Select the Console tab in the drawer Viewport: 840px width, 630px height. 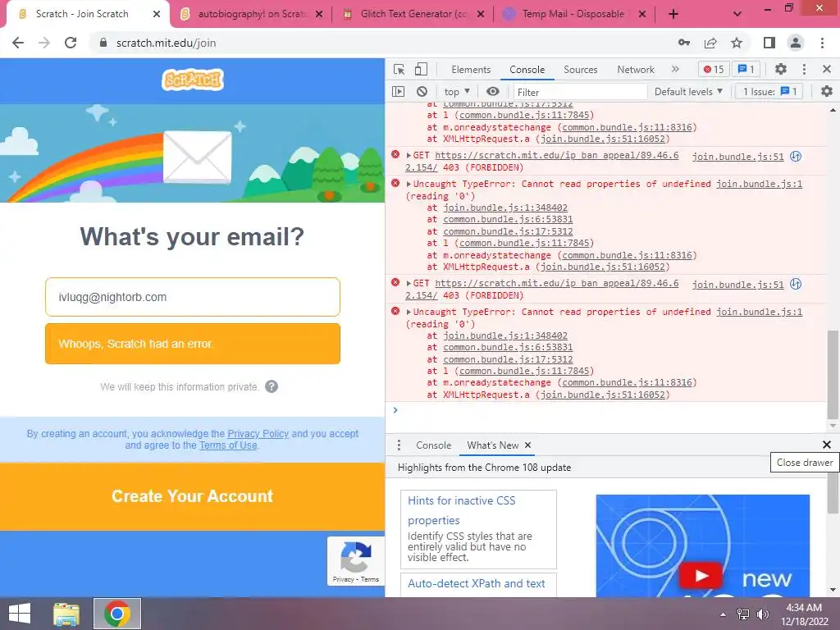click(433, 445)
